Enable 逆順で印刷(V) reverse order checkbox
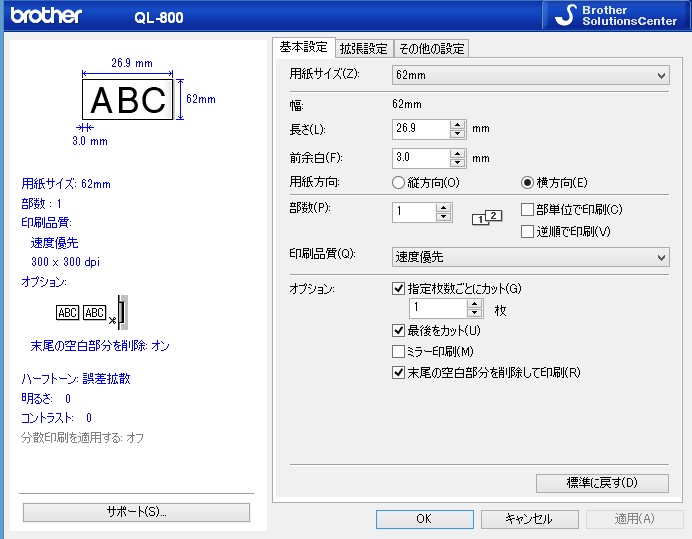This screenshot has width=692, height=539. pos(528,232)
